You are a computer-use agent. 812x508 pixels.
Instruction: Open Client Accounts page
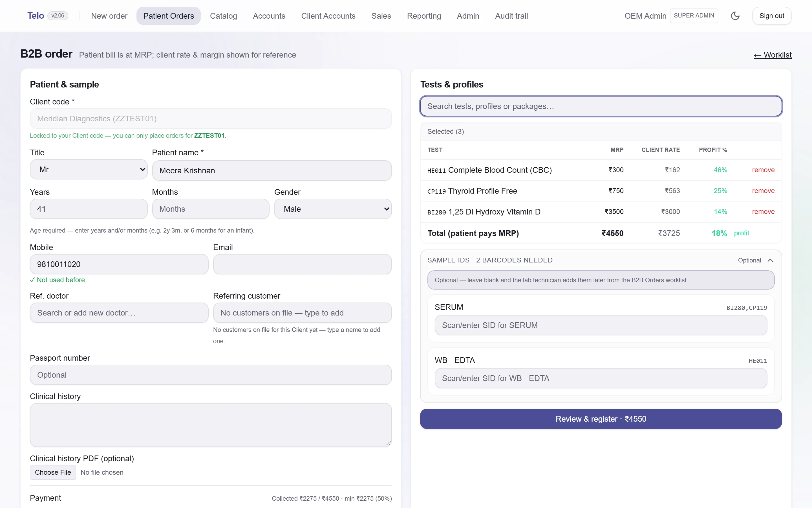(x=328, y=16)
